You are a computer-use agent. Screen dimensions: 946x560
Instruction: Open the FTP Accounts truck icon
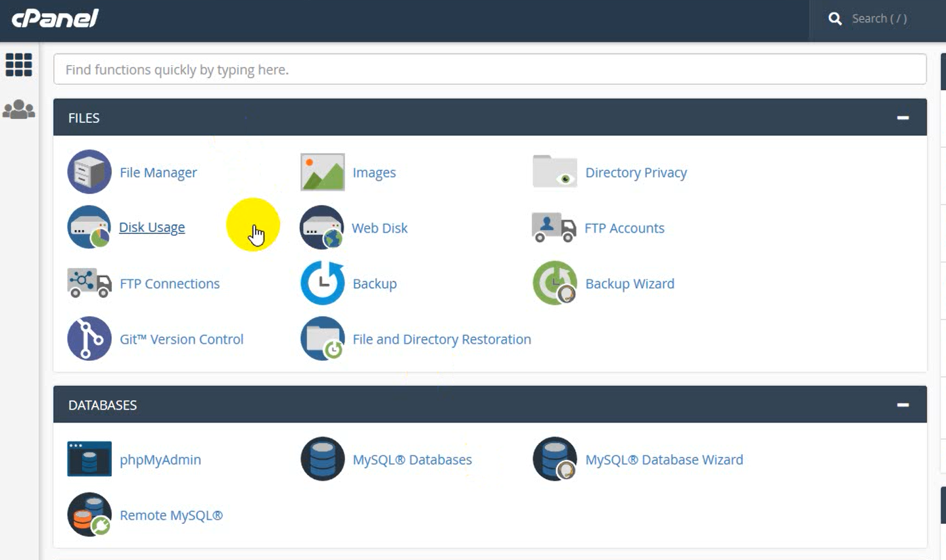pos(554,228)
